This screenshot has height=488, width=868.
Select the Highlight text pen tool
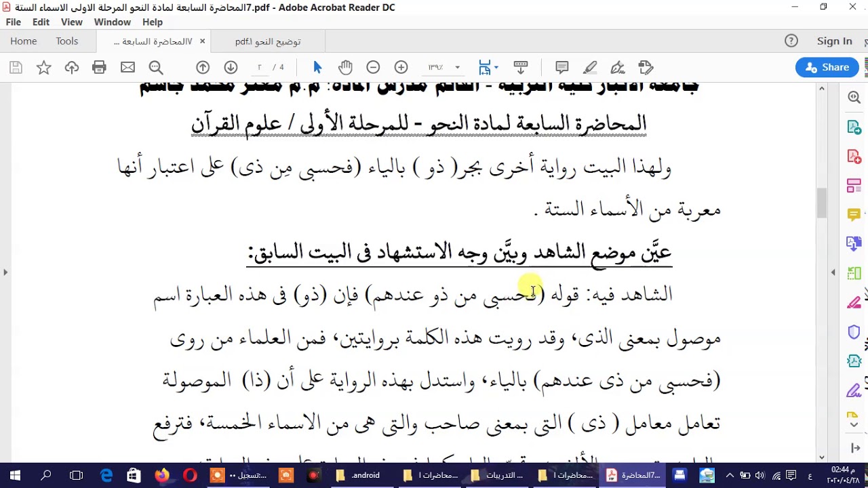(x=590, y=67)
